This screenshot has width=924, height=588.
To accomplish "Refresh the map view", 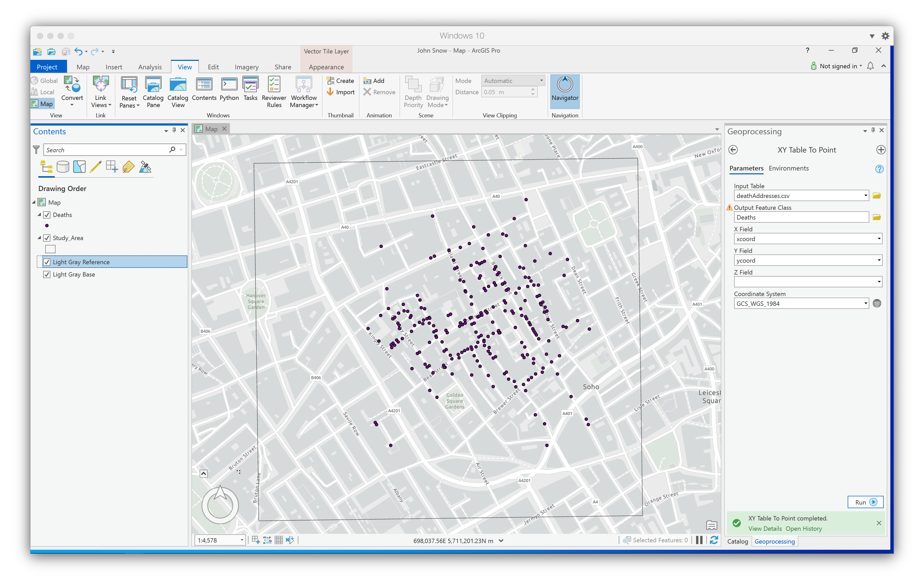I will tap(714, 540).
